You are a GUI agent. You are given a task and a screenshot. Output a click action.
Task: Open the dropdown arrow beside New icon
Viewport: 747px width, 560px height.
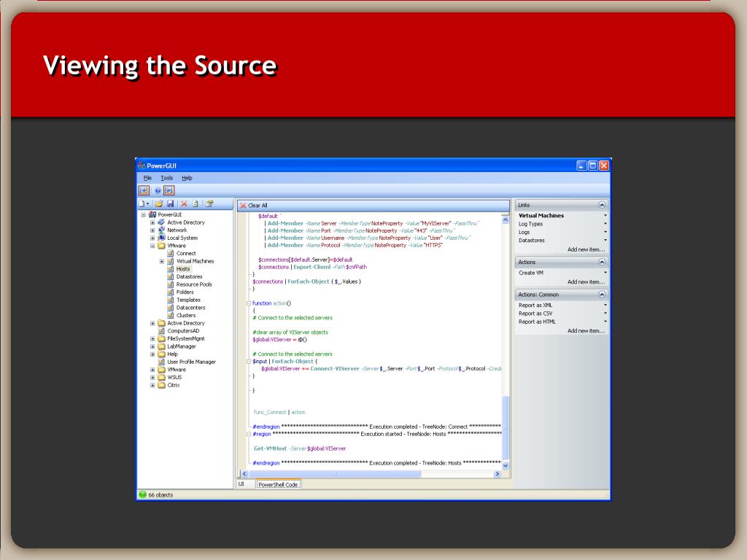point(147,204)
